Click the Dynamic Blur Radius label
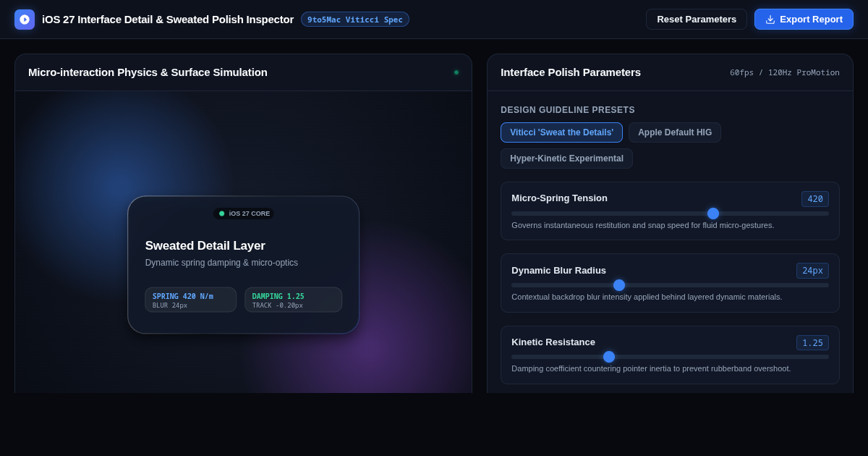 pos(558,271)
